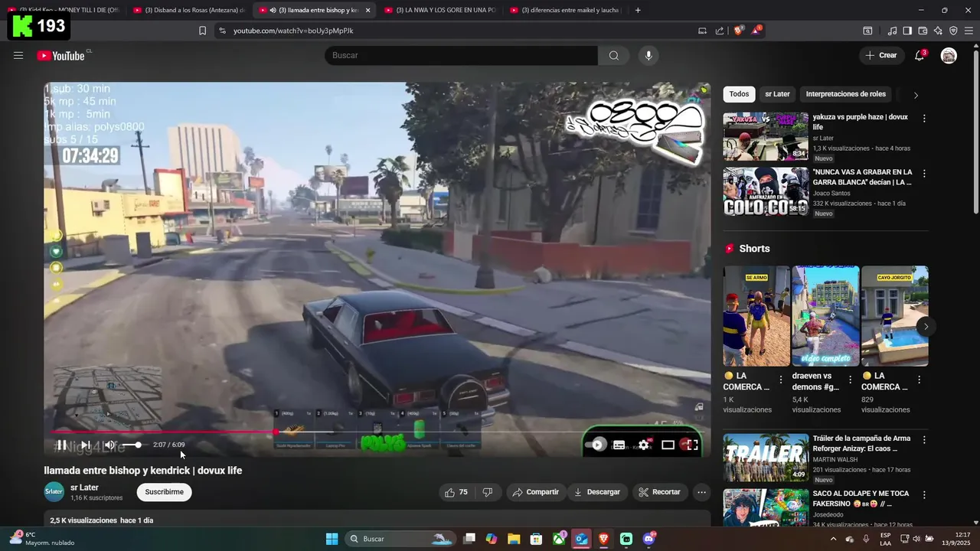The height and width of the screenshot is (551, 980).
Task: Like the video with 75 likes
Action: pyautogui.click(x=457, y=492)
